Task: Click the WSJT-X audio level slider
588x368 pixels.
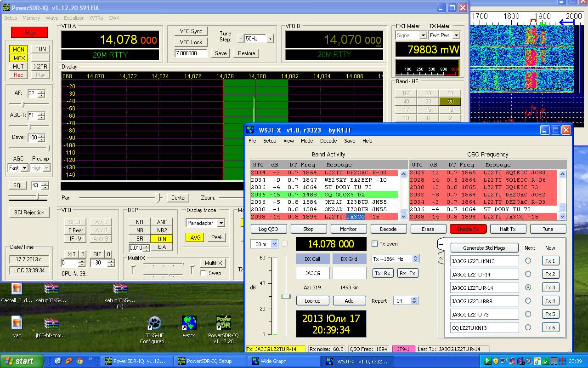Action: click(x=286, y=296)
